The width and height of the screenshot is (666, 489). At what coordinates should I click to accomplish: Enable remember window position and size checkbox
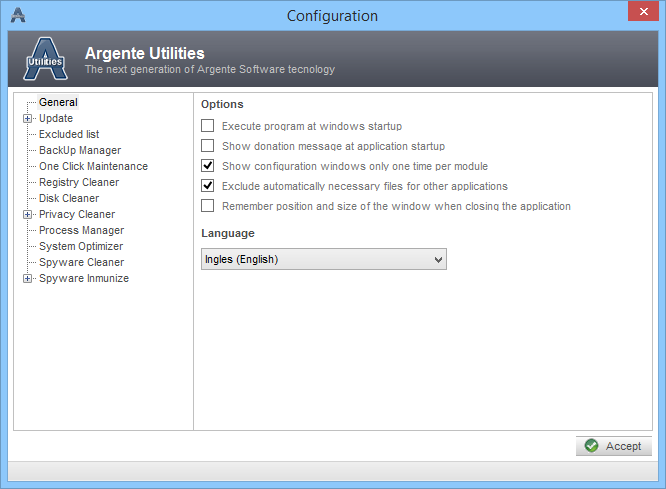[x=208, y=206]
